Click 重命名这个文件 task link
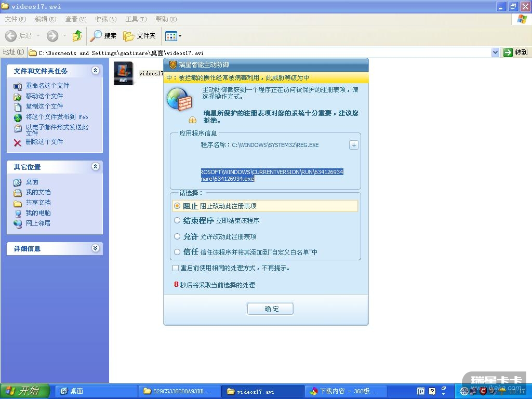 click(x=47, y=86)
